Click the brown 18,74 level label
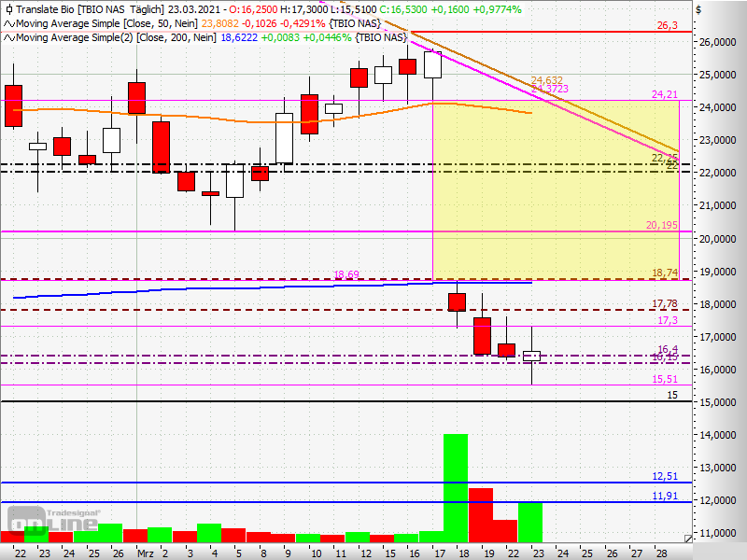 coord(665,273)
